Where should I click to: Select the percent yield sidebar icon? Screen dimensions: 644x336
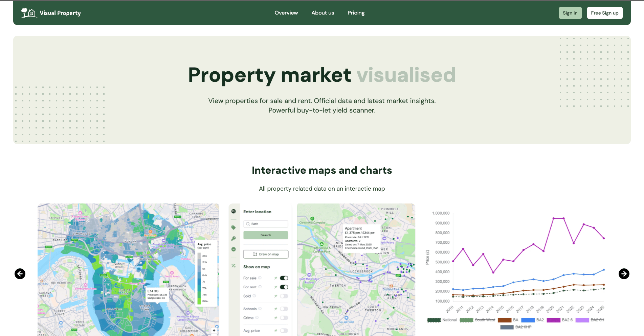(234, 266)
